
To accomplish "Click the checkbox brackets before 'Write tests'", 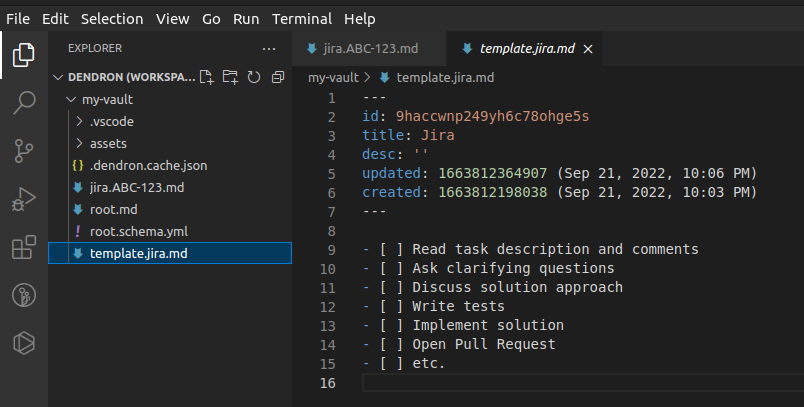I will click(x=391, y=307).
